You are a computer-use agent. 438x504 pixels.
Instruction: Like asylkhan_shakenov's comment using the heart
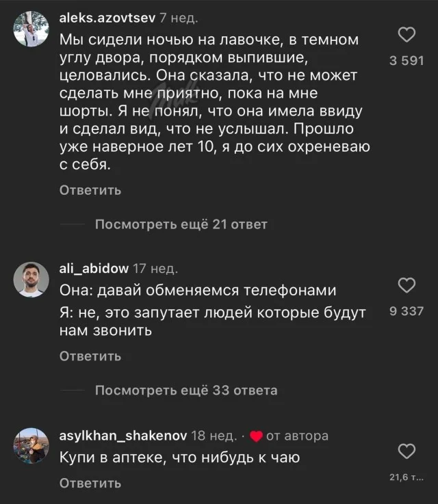coord(407,451)
